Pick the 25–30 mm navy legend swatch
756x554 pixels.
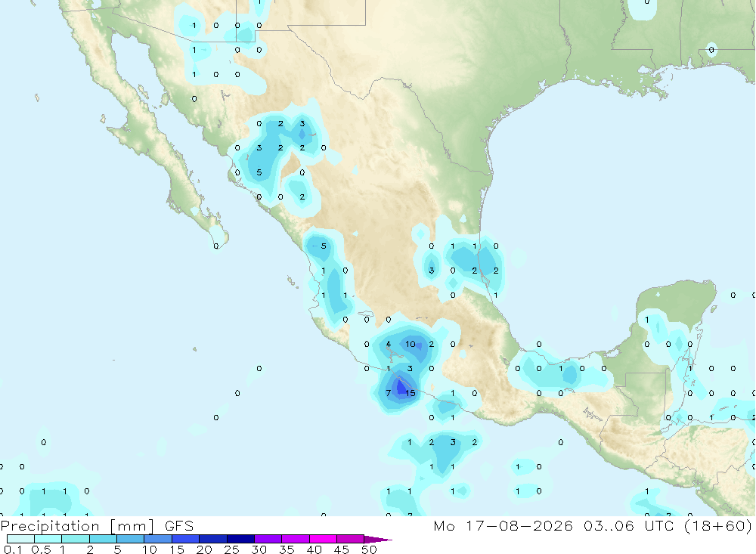[240, 539]
